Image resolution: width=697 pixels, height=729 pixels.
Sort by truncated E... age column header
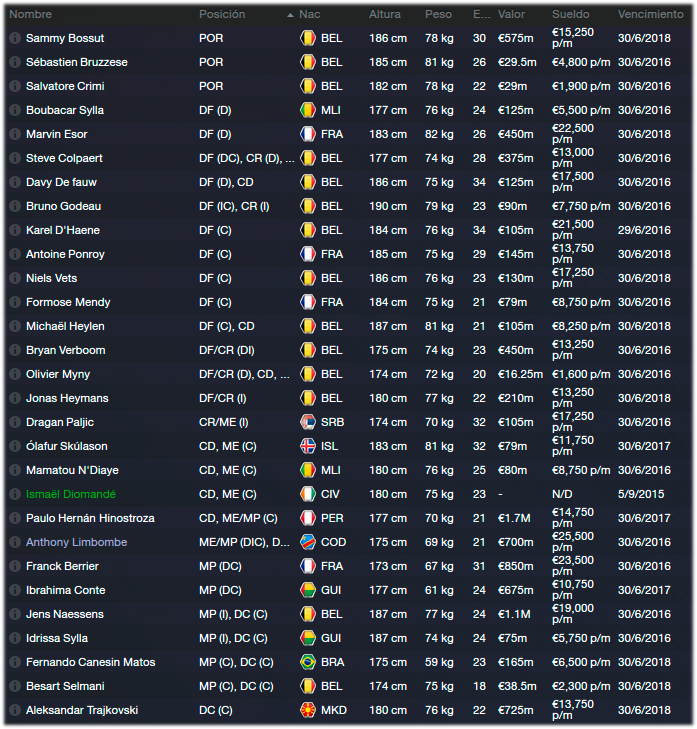[x=482, y=14]
